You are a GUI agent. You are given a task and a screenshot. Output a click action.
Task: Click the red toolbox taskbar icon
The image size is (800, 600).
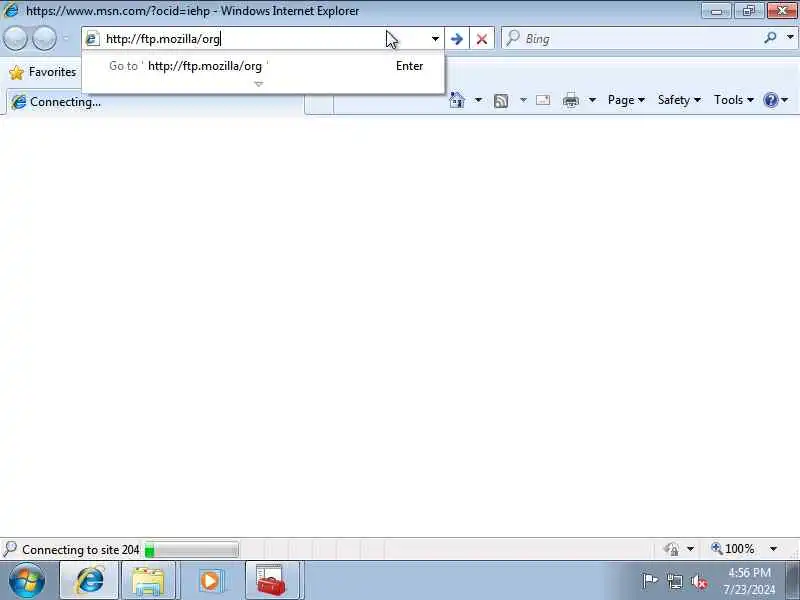pyautogui.click(x=271, y=581)
